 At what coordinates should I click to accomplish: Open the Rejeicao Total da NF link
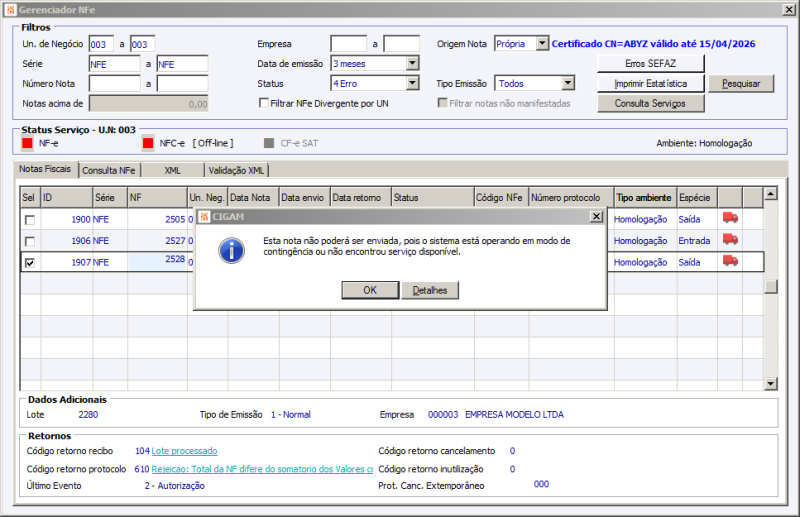pyautogui.click(x=262, y=469)
